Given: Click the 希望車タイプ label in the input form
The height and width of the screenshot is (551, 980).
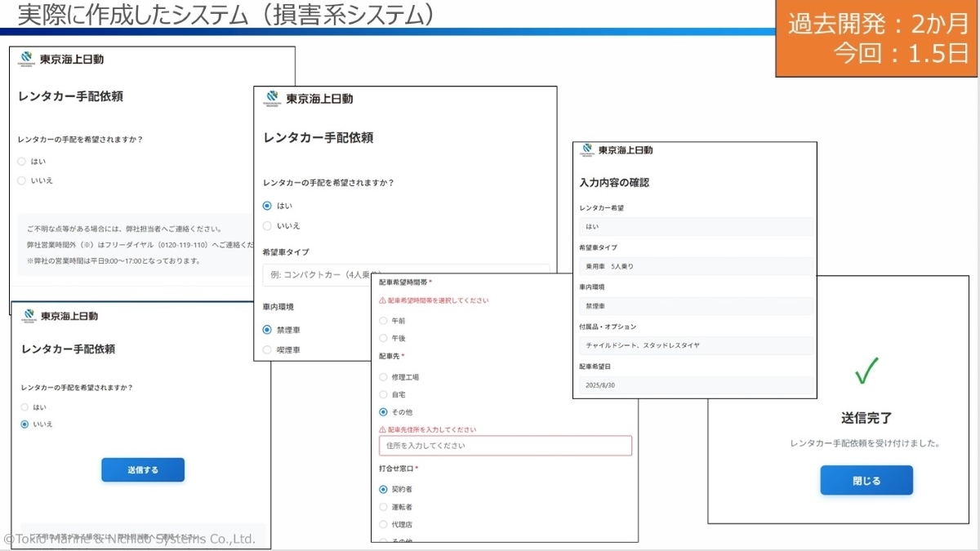Looking at the screenshot, I should [x=286, y=252].
